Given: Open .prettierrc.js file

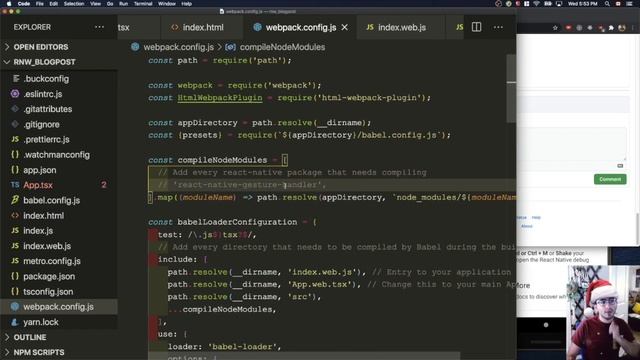Looking at the screenshot, I should click(x=46, y=140).
